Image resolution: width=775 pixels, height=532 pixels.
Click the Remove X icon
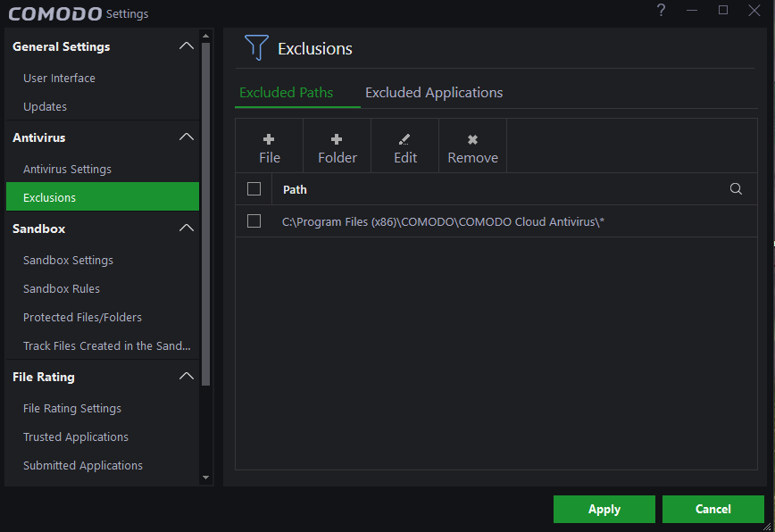[x=472, y=139]
